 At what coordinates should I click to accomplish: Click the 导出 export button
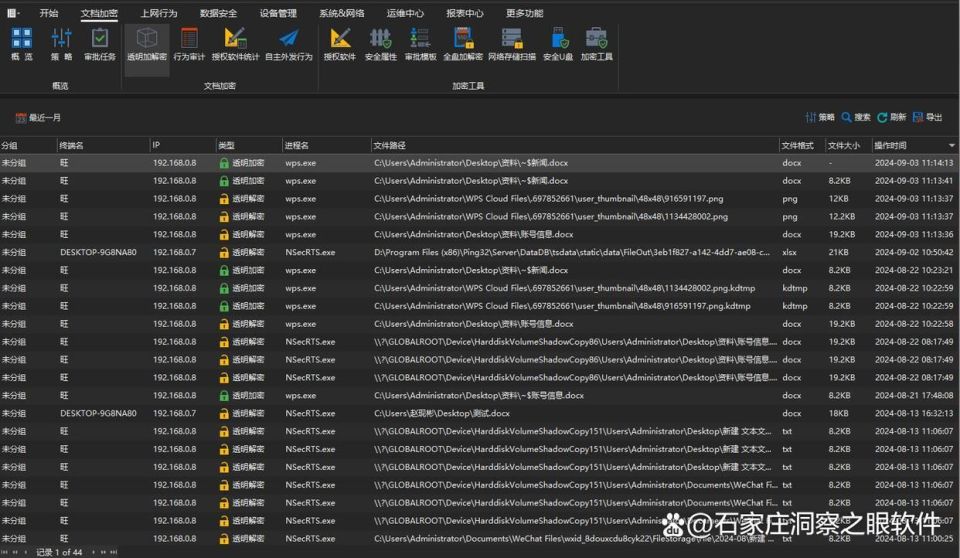(927, 117)
